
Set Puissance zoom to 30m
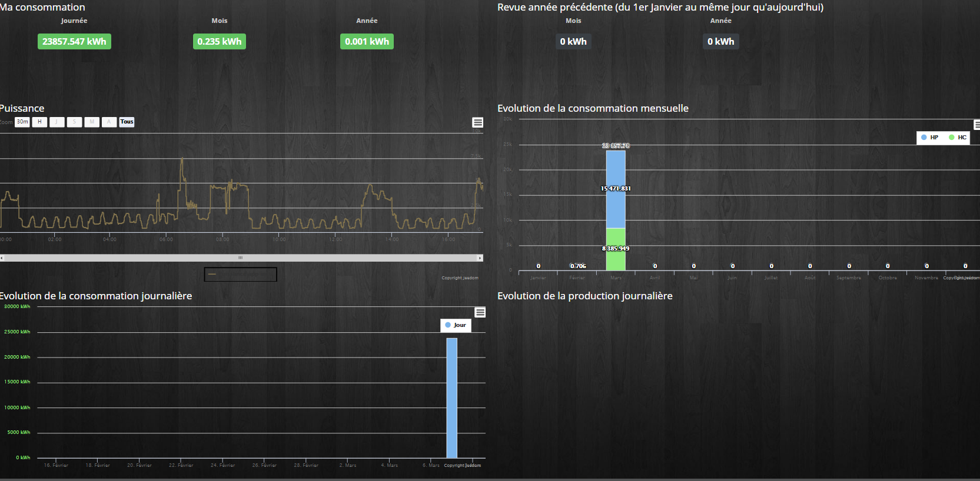click(x=22, y=122)
